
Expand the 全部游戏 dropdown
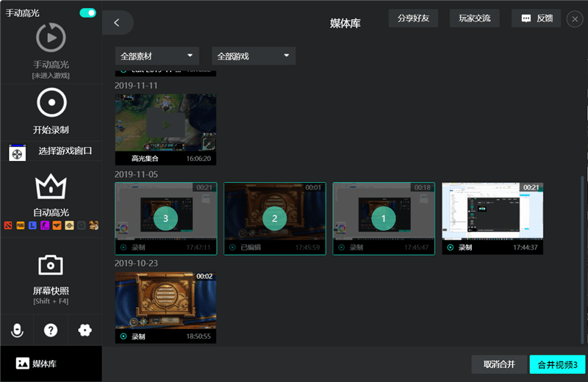coord(254,56)
